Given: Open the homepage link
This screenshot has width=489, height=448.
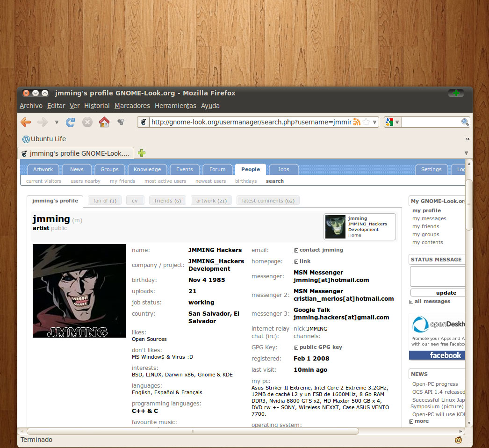Looking at the screenshot, I should 305,261.
